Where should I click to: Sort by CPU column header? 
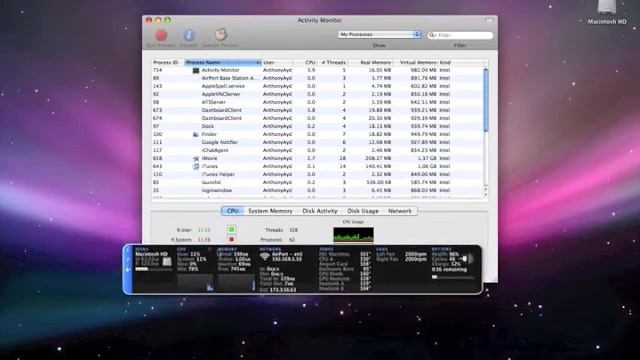[x=305, y=62]
